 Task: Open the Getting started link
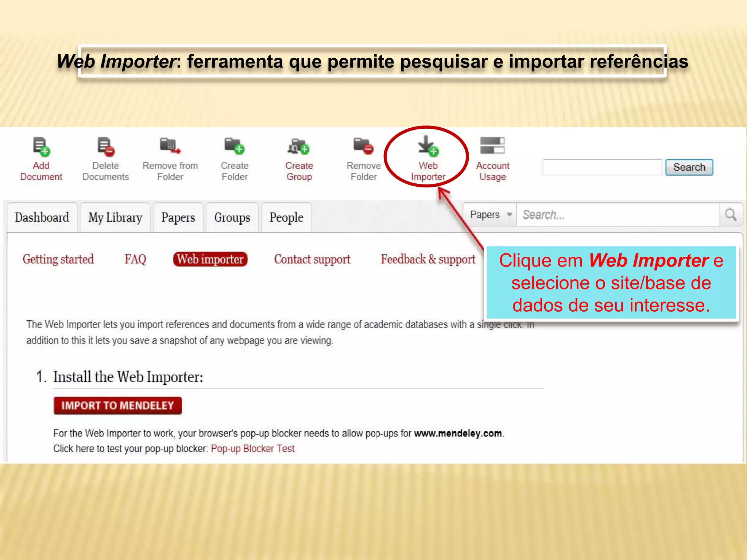pyautogui.click(x=58, y=259)
